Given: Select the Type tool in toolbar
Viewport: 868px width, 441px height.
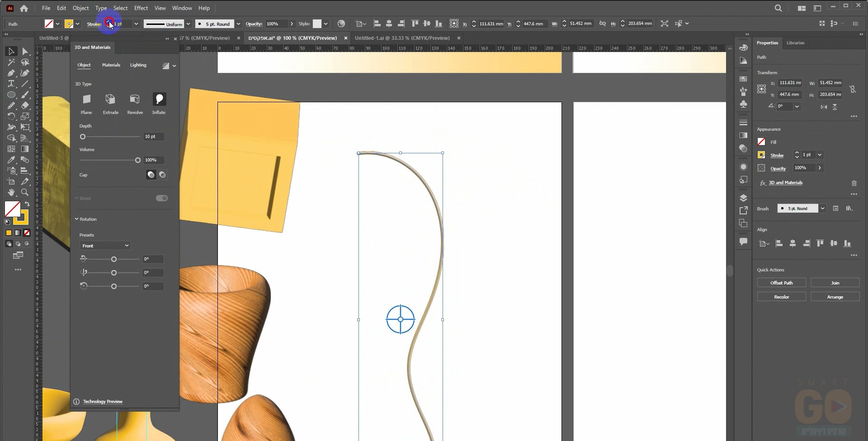Looking at the screenshot, I should click(11, 84).
